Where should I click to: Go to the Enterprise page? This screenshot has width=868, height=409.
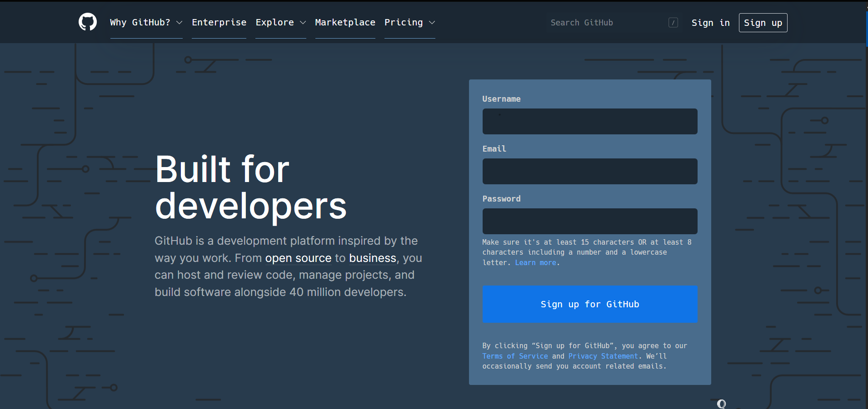[x=219, y=23]
